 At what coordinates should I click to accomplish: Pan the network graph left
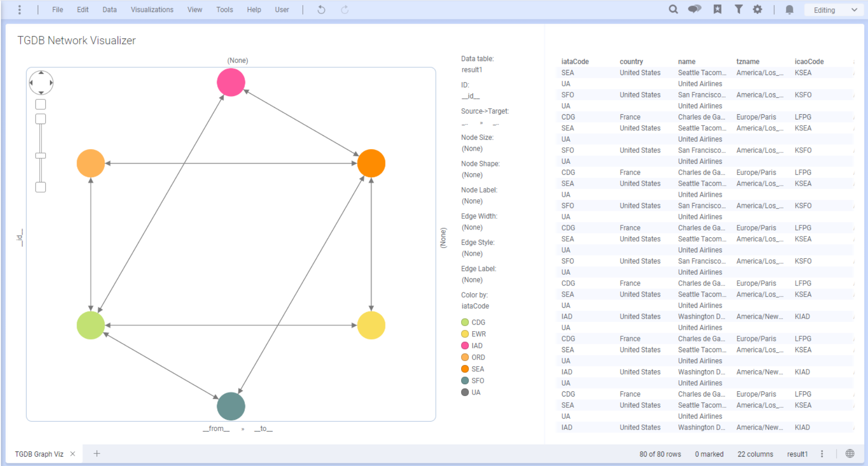click(x=31, y=83)
